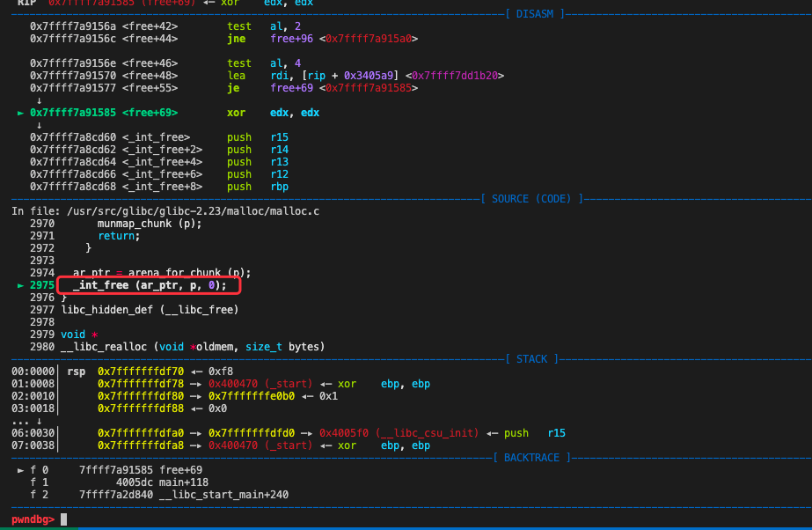The image size is (812, 530).
Task: Click current source line _int_free (ar_ptr, p, 0);
Action: click(150, 285)
